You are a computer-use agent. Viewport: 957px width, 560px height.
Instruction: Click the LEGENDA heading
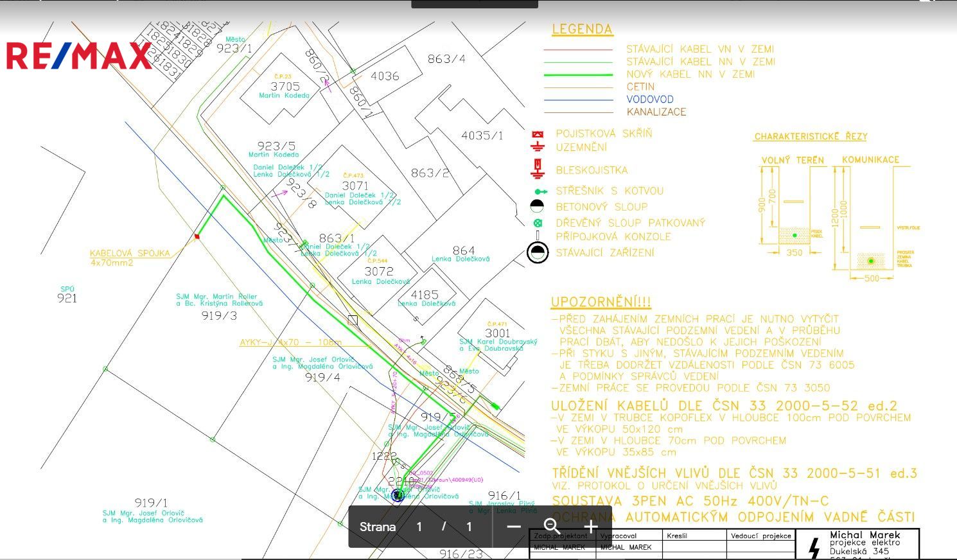click(x=582, y=29)
